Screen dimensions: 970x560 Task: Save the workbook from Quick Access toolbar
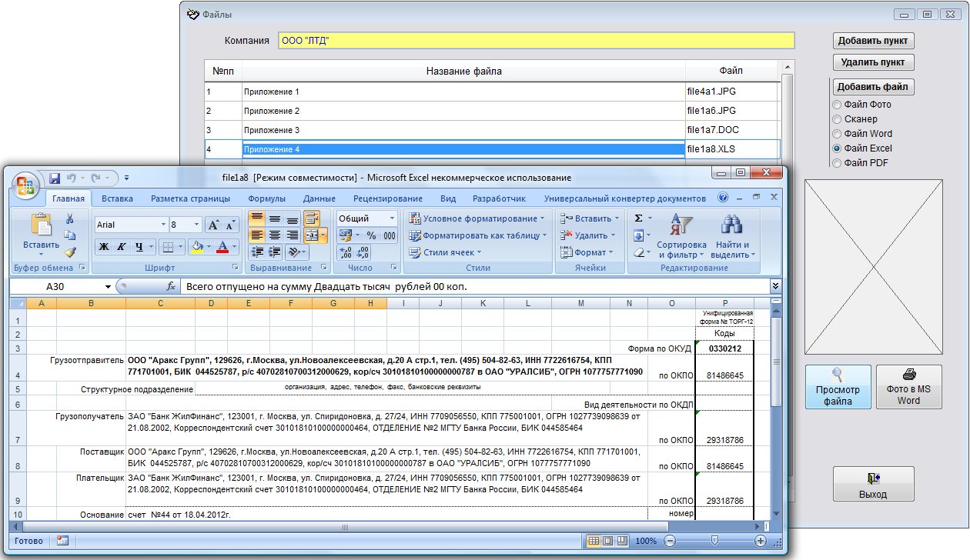coord(55,178)
